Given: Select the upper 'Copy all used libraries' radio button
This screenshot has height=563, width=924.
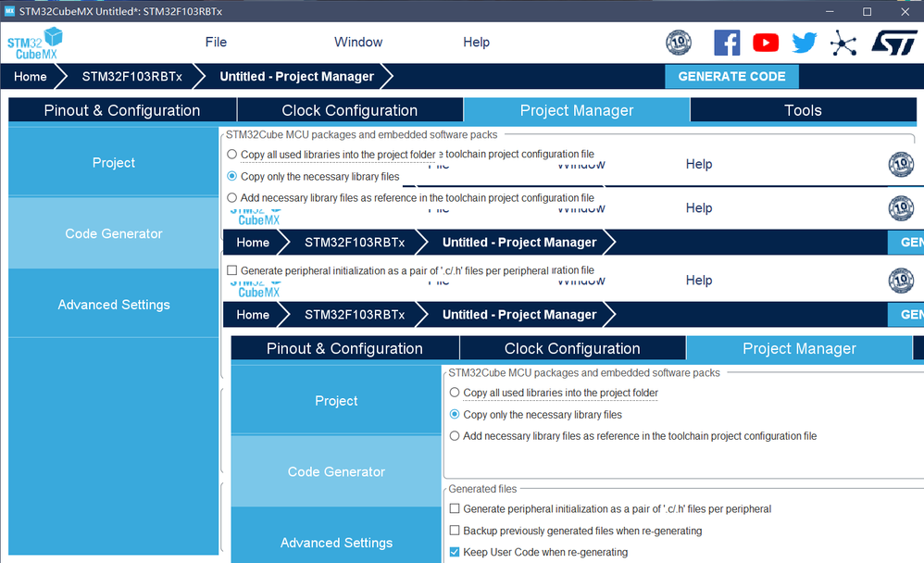Looking at the screenshot, I should 232,155.
